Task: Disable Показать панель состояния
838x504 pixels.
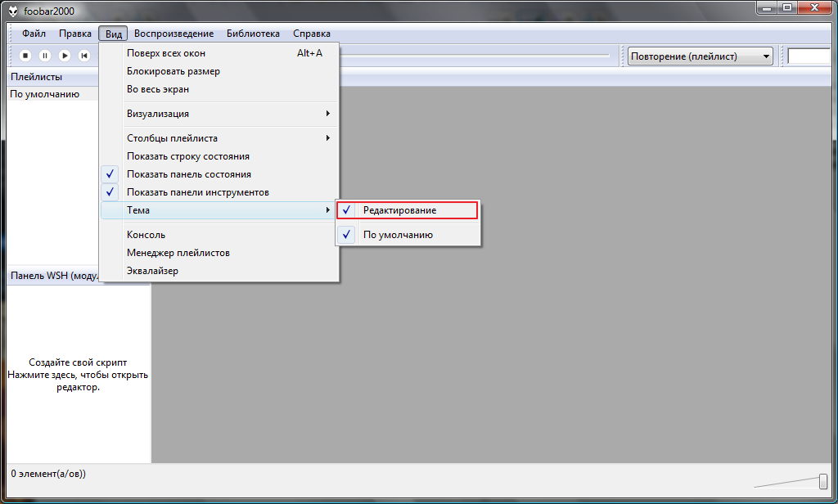Action: [x=188, y=174]
